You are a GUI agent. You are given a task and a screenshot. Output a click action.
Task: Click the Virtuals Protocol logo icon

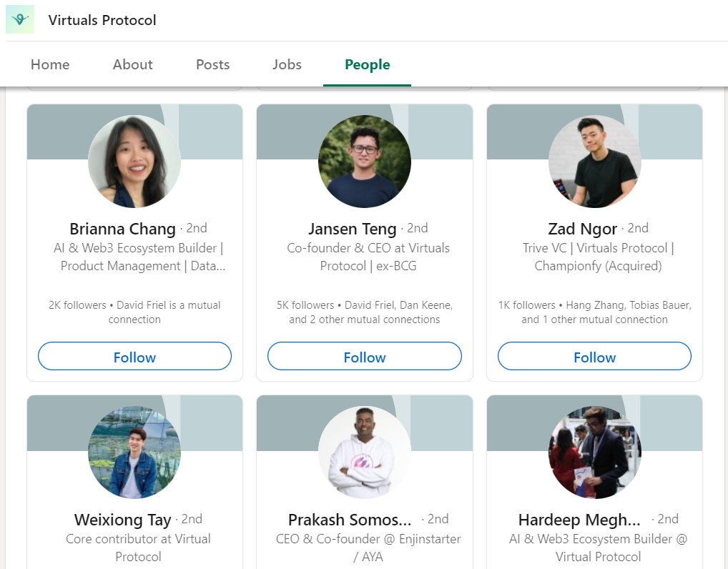20,19
